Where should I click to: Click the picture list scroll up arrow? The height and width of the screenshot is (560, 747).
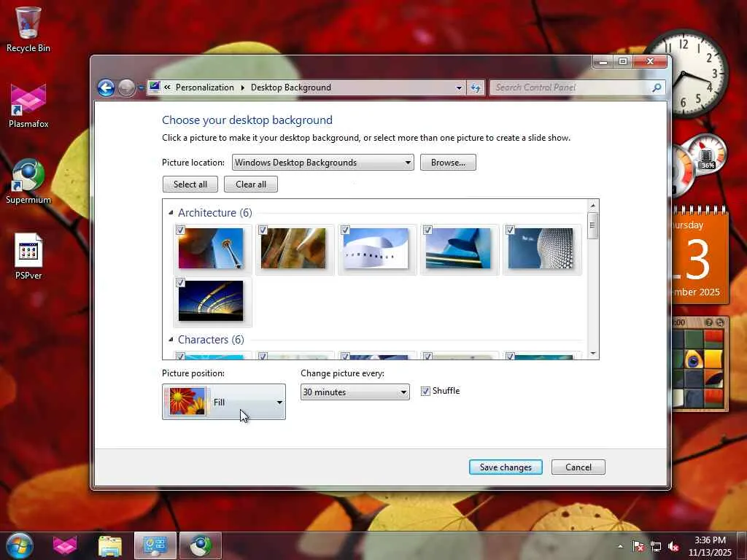tap(592, 205)
